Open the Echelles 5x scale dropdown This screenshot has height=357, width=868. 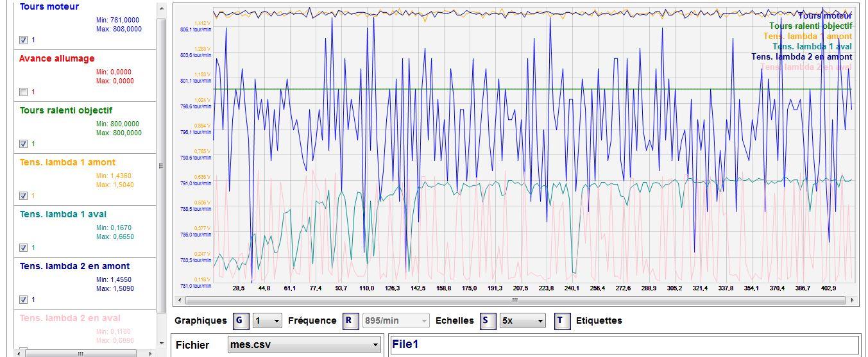click(522, 320)
